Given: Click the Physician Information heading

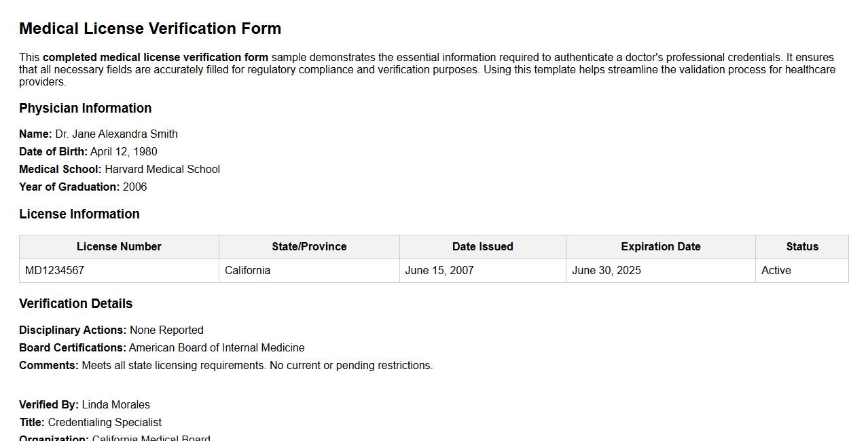Looking at the screenshot, I should pos(85,109).
